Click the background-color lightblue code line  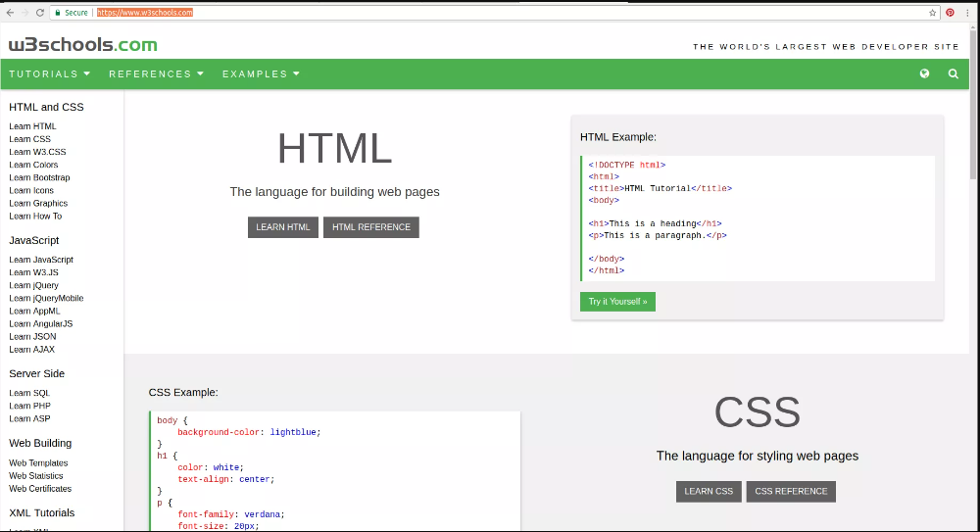tap(249, 432)
